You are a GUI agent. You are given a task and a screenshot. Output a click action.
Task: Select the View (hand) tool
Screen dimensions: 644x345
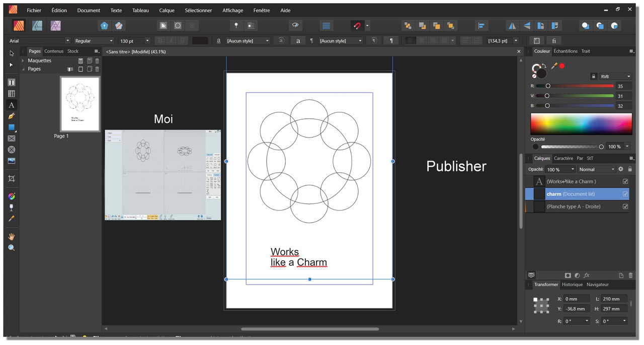click(12, 236)
